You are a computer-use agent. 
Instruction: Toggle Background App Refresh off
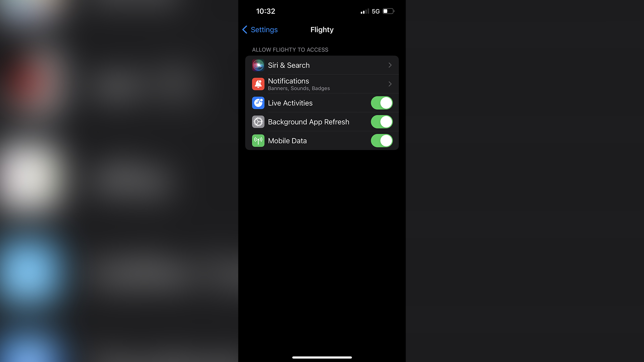point(381,122)
